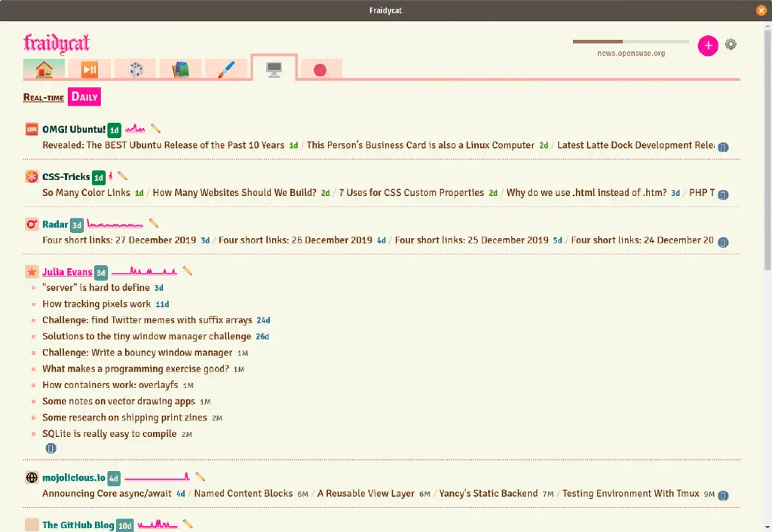Open 'So Many Color Links' post
The height and width of the screenshot is (532, 772).
point(86,192)
